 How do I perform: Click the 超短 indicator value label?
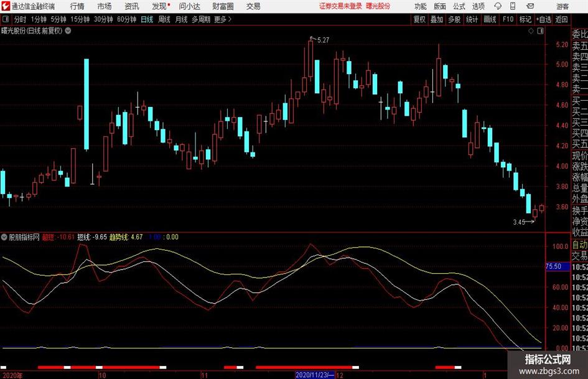[x=58, y=237]
